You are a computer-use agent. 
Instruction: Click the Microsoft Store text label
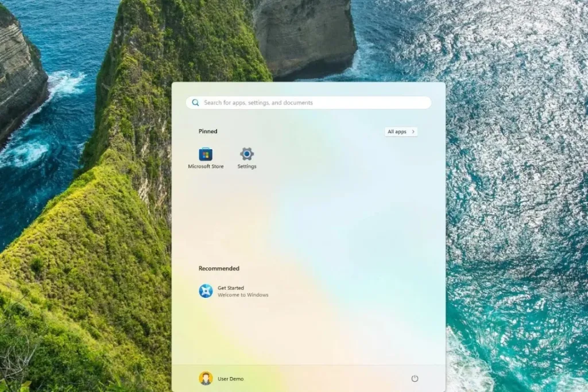tap(206, 166)
